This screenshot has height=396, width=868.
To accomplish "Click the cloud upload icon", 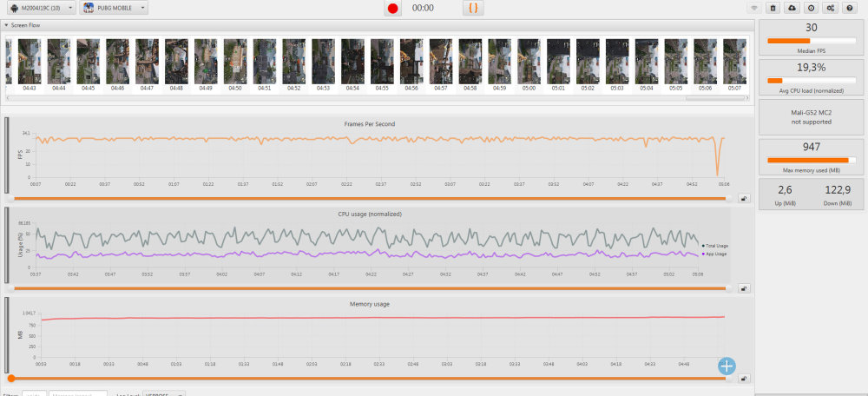I will point(791,8).
